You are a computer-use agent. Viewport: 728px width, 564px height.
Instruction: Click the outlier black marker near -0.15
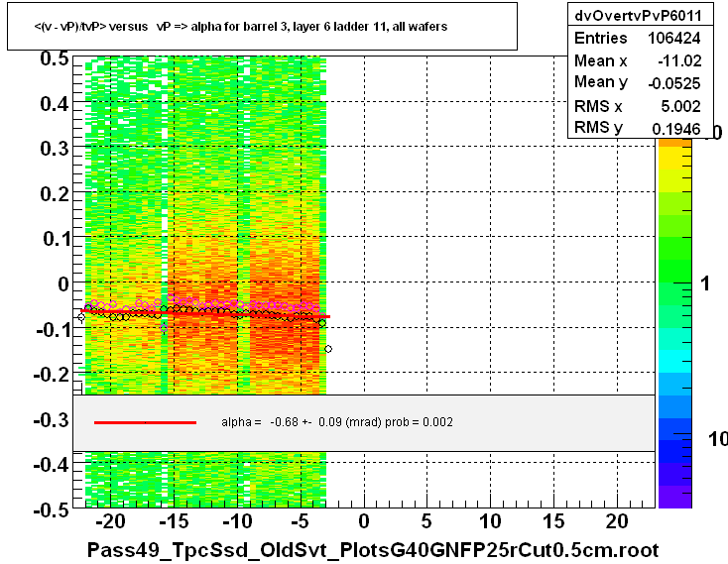[x=328, y=349]
